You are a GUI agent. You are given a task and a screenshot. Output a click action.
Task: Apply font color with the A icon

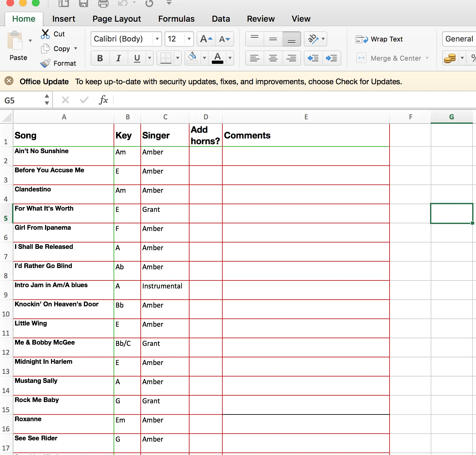coord(218,58)
